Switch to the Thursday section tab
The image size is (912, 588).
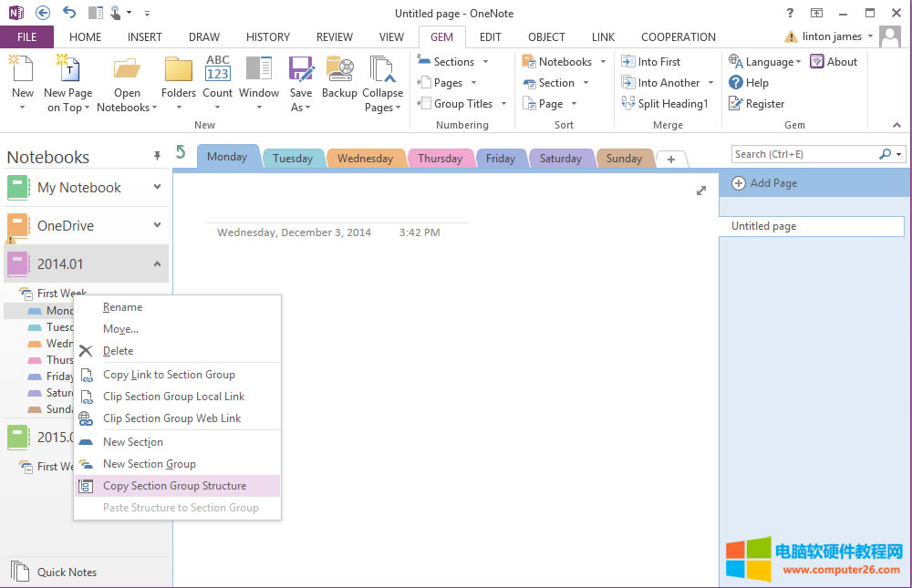pyautogui.click(x=440, y=159)
